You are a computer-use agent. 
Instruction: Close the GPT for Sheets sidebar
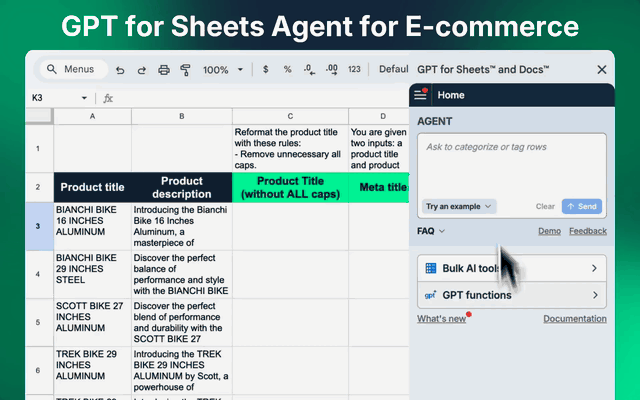[x=602, y=70]
